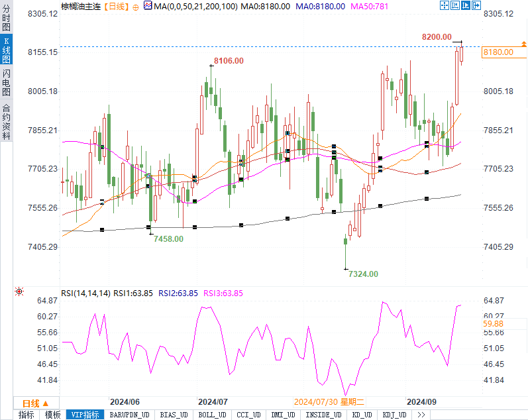This screenshot has height=420, width=528.
Task: Click the 2024/09 date axis label
Action: point(421,402)
